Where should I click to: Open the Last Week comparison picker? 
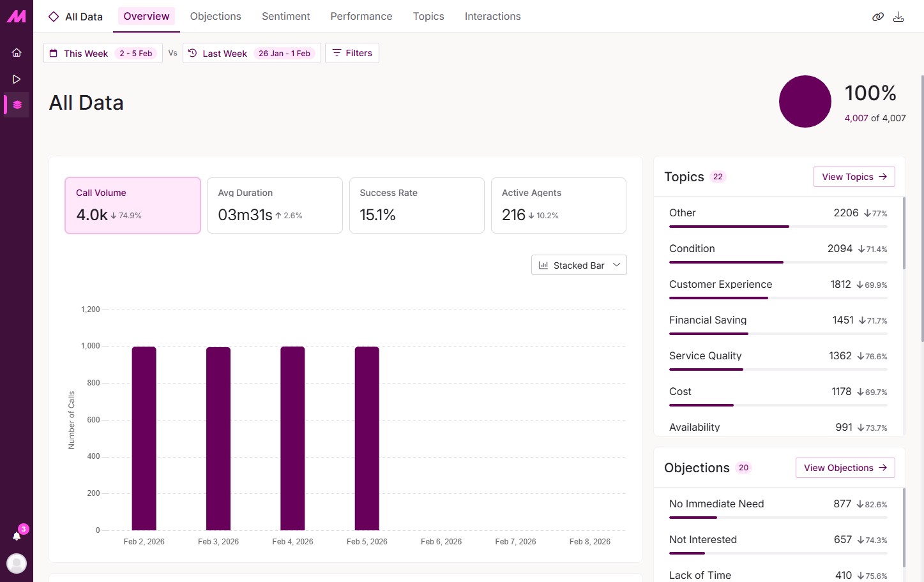252,53
